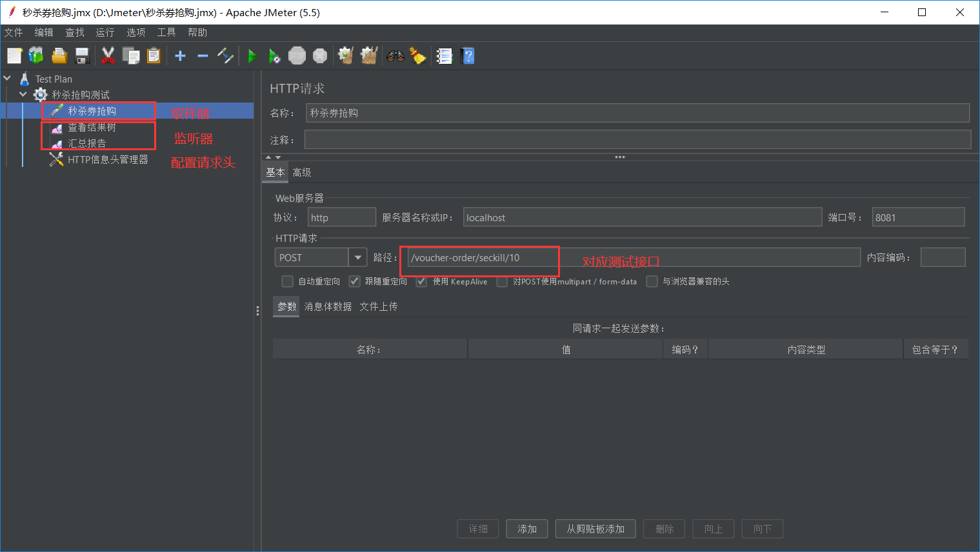Click the 从剪贴板添加 button
980x552 pixels.
click(x=595, y=529)
